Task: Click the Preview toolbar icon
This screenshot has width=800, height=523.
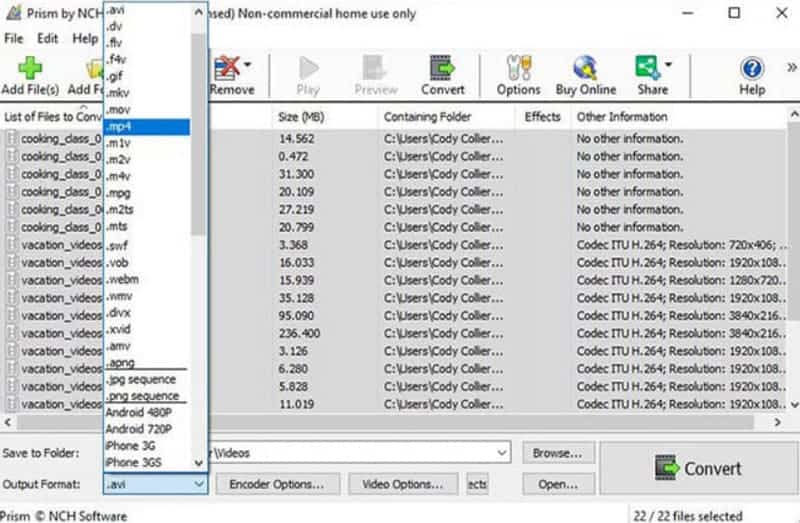Action: pos(375,68)
